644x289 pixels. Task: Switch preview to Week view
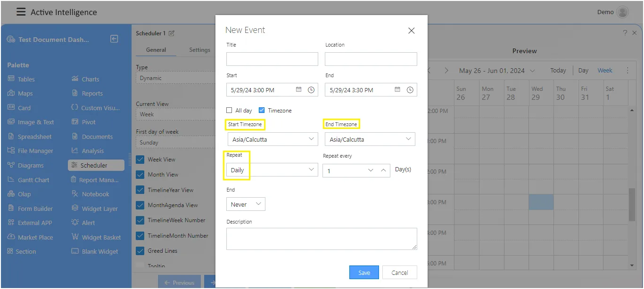coord(605,71)
